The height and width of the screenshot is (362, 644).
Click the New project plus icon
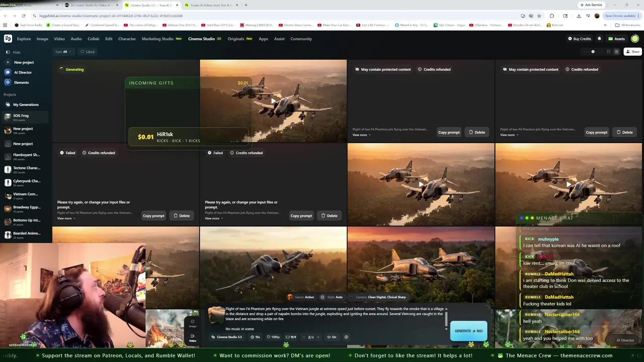point(8,62)
